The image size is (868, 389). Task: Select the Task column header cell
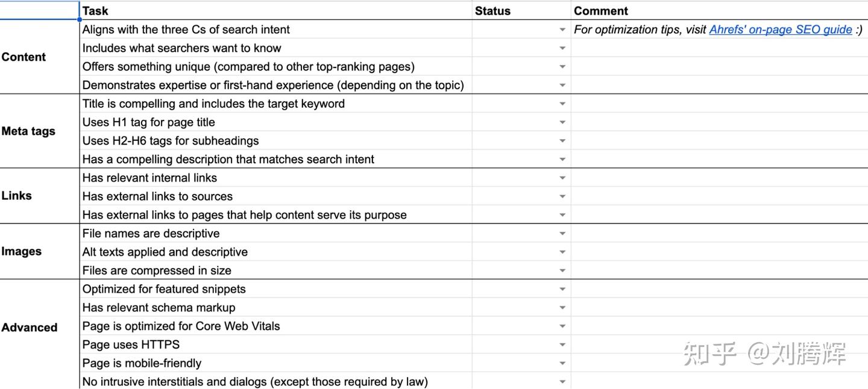click(x=275, y=11)
